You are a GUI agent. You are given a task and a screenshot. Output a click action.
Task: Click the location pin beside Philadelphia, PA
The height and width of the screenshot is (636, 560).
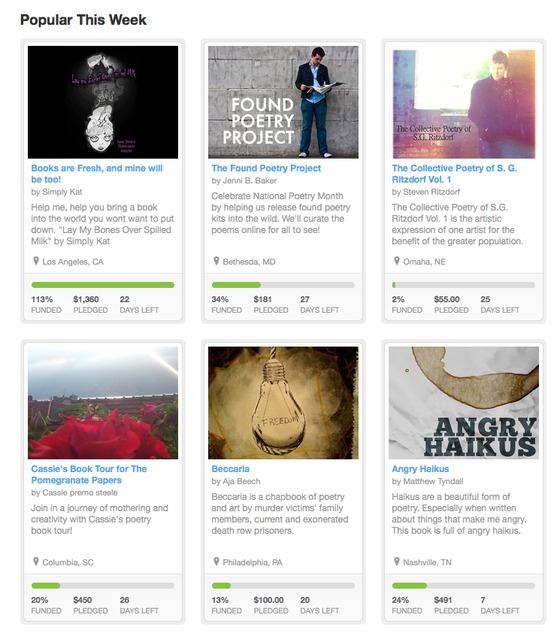point(216,561)
